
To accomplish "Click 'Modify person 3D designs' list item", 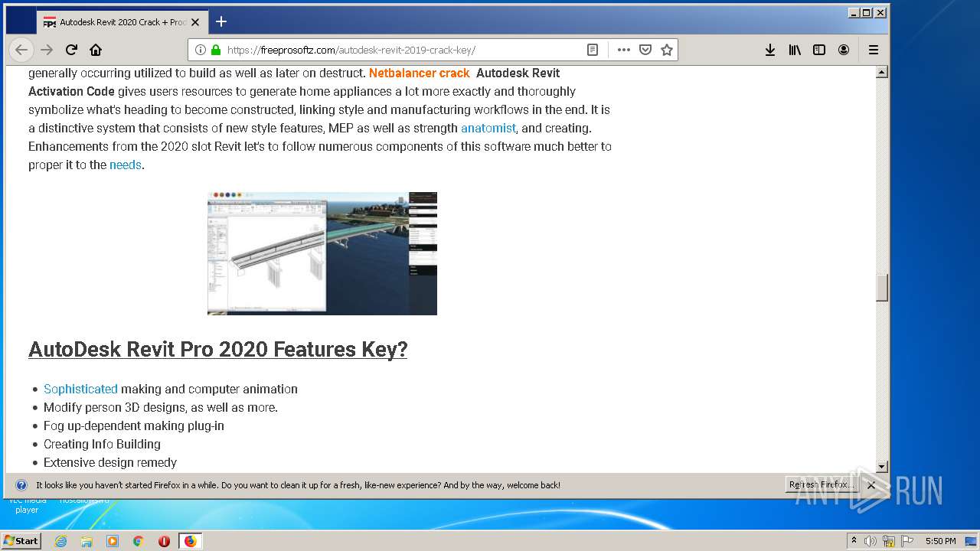I will (161, 408).
